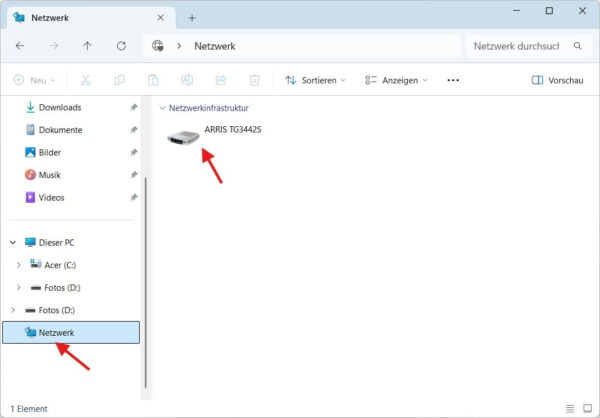Select the Netzwerk window tab

click(91, 18)
